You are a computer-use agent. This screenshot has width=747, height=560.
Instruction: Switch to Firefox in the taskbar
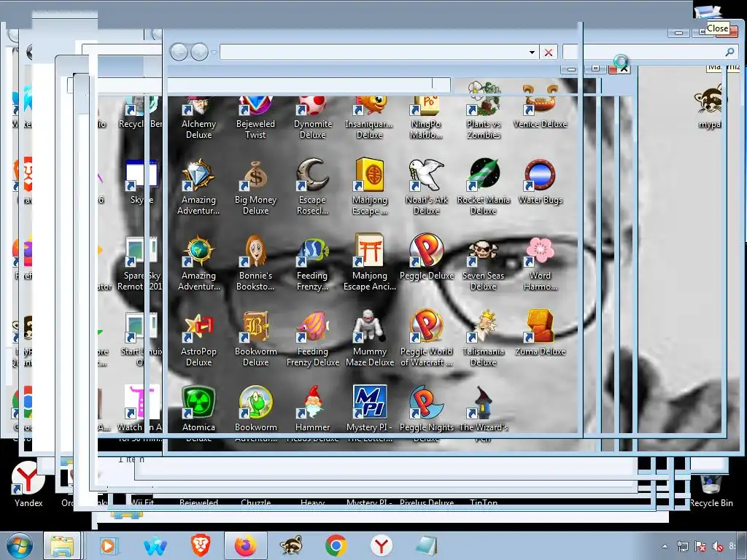tap(245, 546)
